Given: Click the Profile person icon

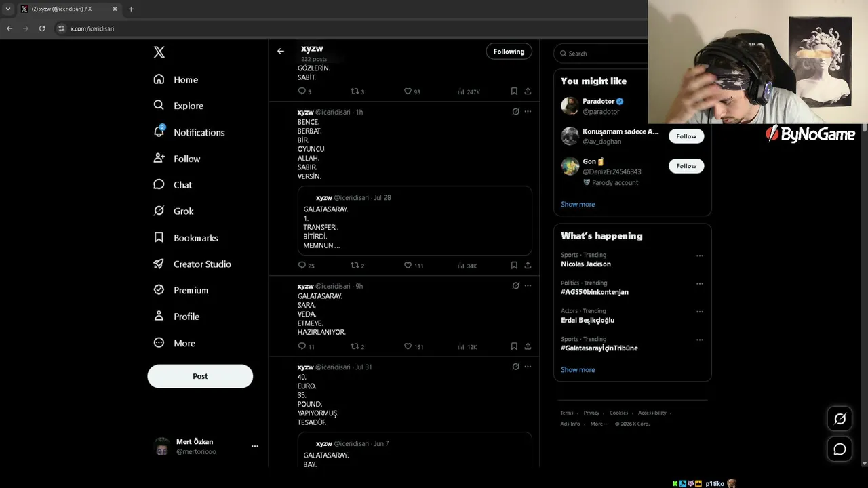Looking at the screenshot, I should tap(159, 317).
